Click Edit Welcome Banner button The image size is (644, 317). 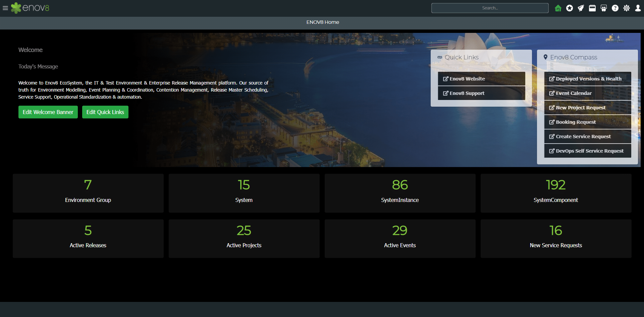(48, 112)
